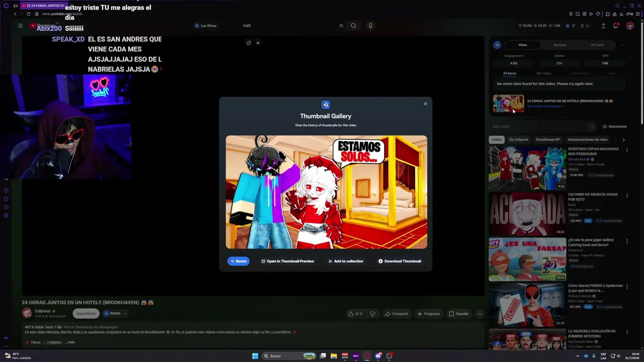Click the large gallery thumbnail image
Screen dimensions: 644x362
(x=327, y=192)
